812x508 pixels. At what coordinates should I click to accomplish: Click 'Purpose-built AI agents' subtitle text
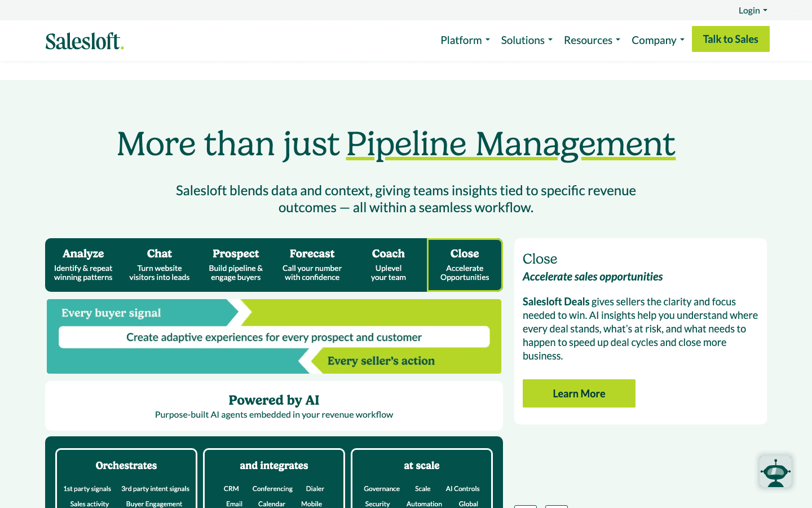click(x=274, y=414)
